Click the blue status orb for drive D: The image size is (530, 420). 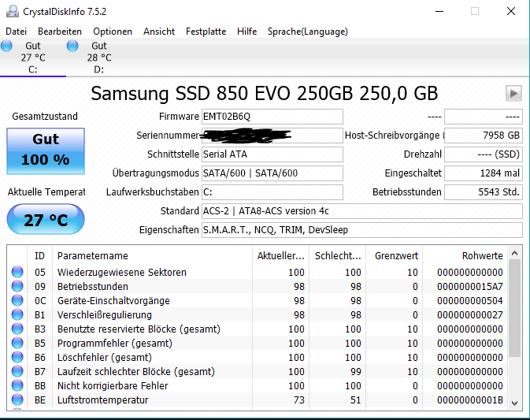point(72,46)
